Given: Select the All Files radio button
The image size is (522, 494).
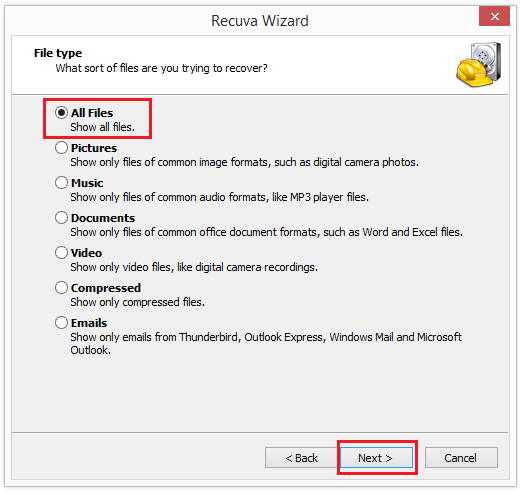Looking at the screenshot, I should point(61,113).
